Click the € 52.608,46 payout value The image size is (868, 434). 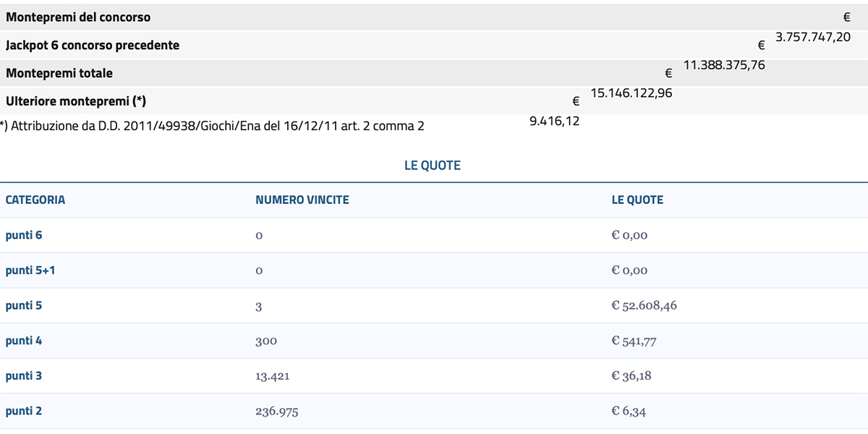coord(644,305)
